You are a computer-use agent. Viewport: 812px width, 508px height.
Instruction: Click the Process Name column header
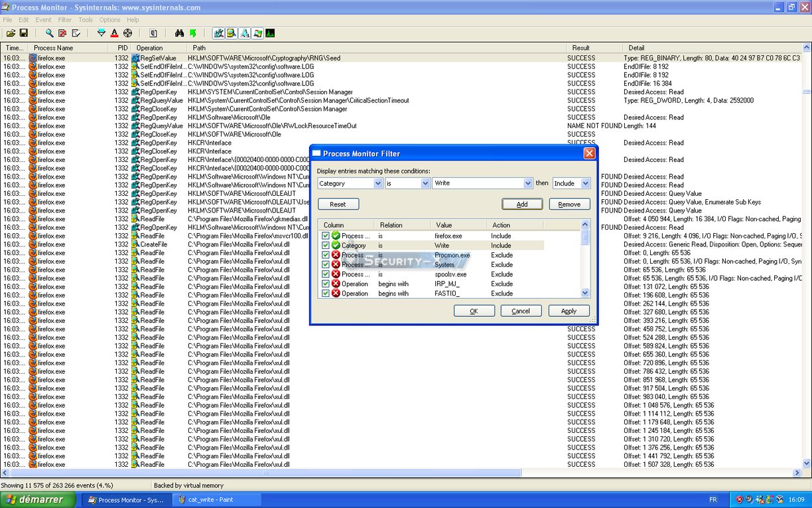click(x=68, y=48)
